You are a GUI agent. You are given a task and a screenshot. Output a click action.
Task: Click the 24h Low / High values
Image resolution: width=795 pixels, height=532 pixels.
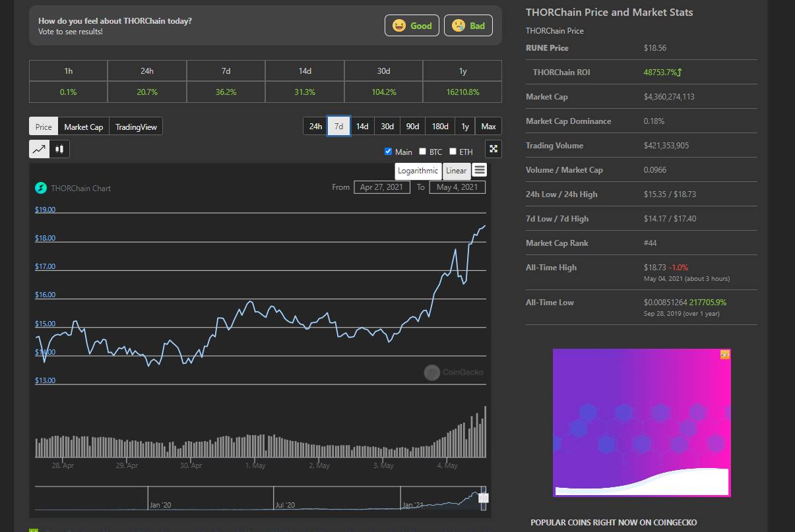[670, 194]
